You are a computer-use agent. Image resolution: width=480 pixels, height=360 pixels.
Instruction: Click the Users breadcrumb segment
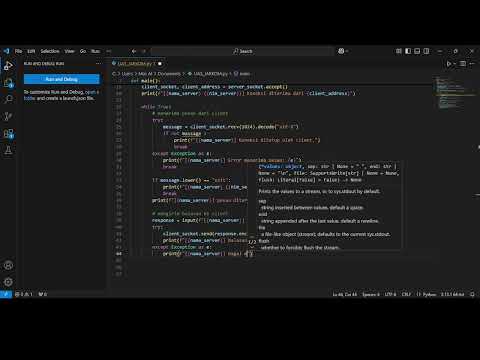click(127, 74)
